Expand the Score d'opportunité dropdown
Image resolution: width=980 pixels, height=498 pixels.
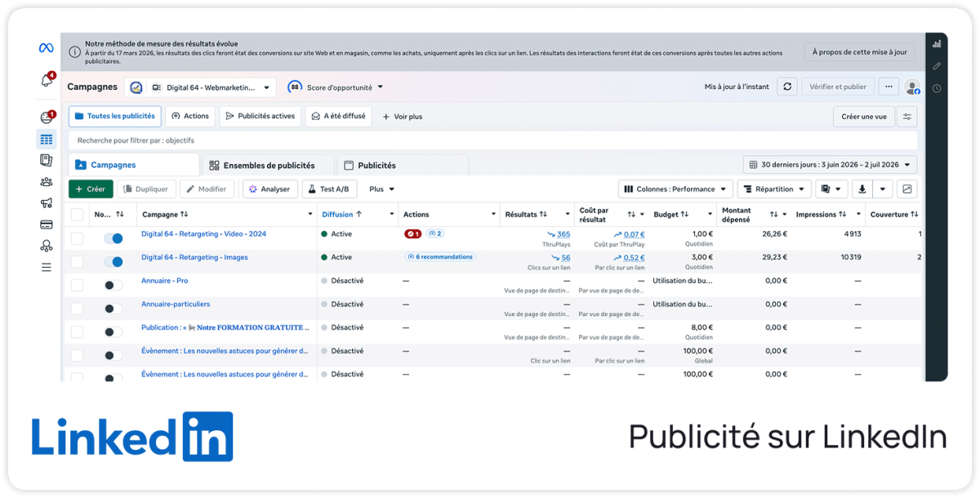point(336,87)
